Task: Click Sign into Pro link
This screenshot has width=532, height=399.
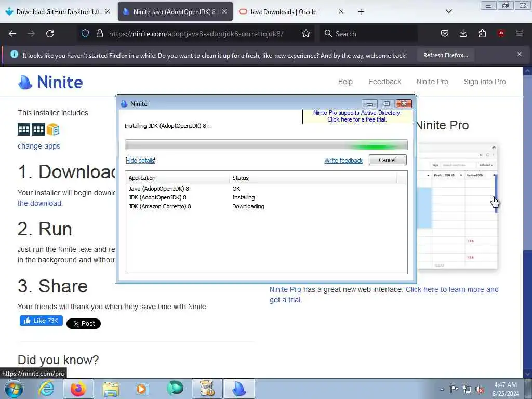Action: click(485, 82)
